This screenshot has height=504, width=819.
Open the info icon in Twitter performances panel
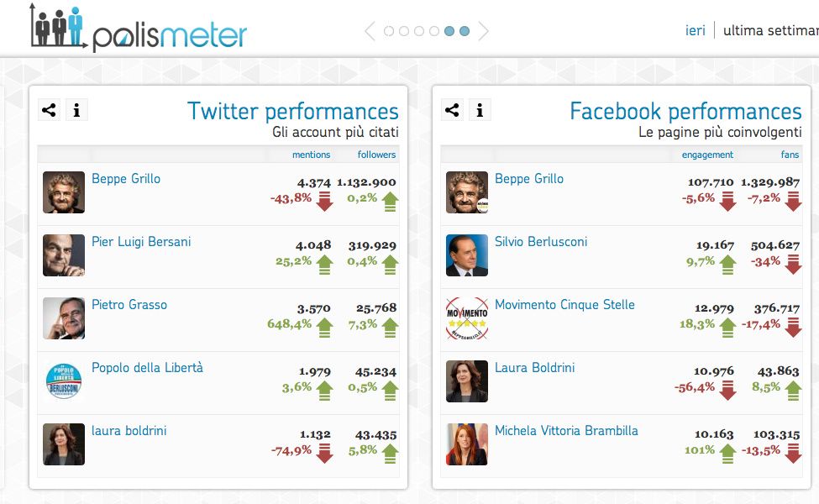pos(76,110)
